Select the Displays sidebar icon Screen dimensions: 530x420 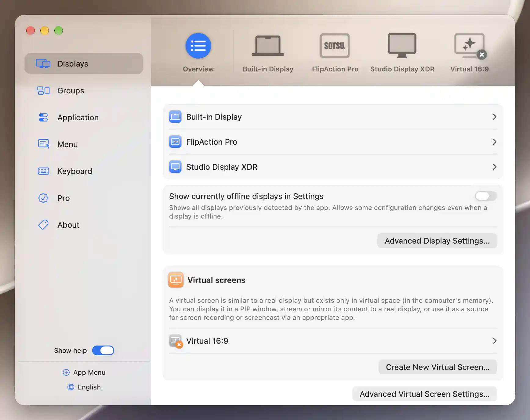coord(43,63)
